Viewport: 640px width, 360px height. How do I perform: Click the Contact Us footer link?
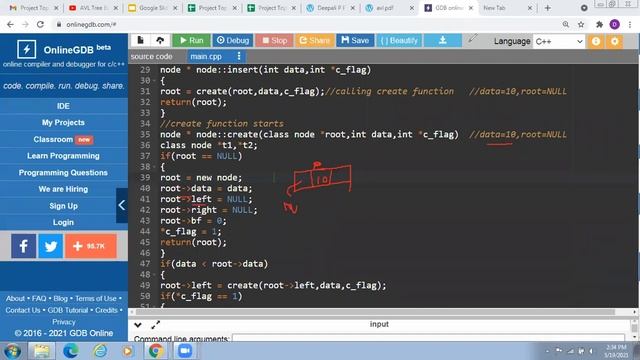pos(23,310)
